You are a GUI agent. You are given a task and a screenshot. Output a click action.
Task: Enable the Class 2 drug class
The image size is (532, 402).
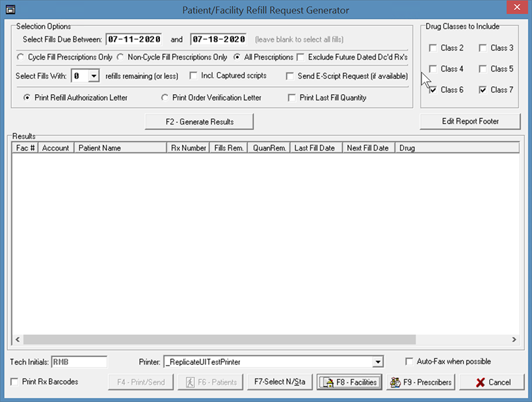tap(433, 47)
